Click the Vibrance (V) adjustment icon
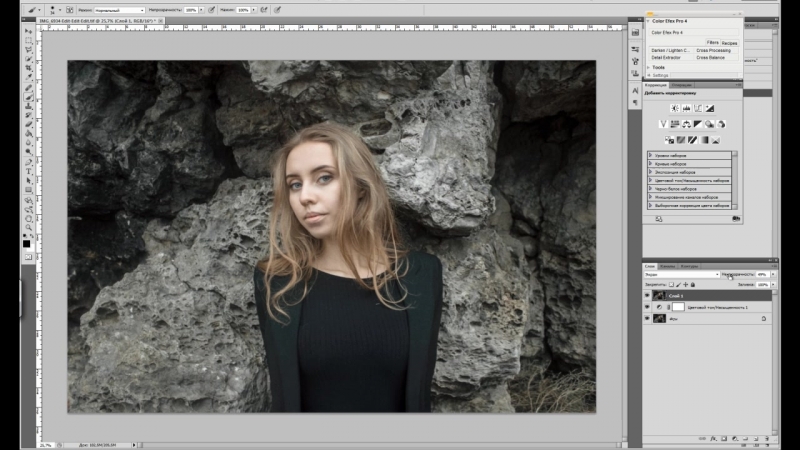The width and height of the screenshot is (800, 450). coord(663,123)
